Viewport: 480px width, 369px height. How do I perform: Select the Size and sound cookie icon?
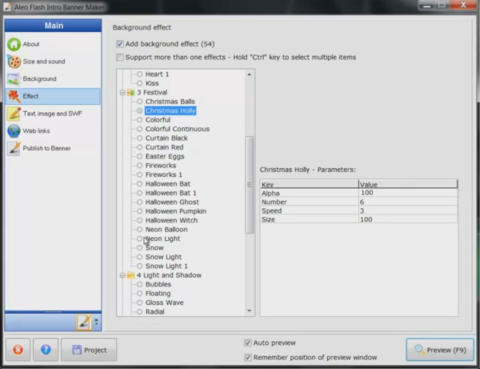coord(14,62)
